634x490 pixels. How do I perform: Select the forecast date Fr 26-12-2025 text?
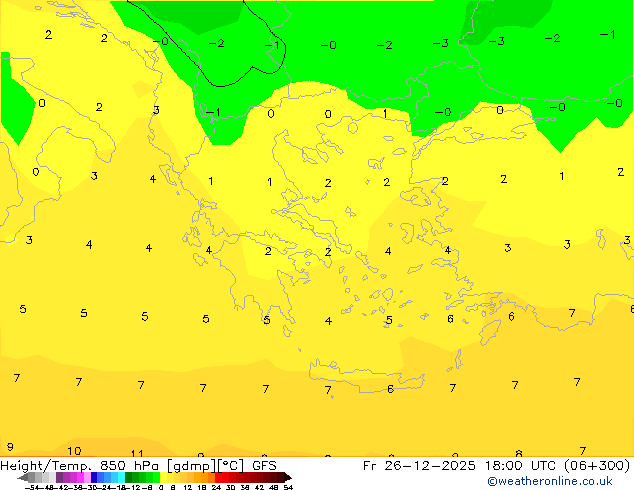[x=419, y=466]
